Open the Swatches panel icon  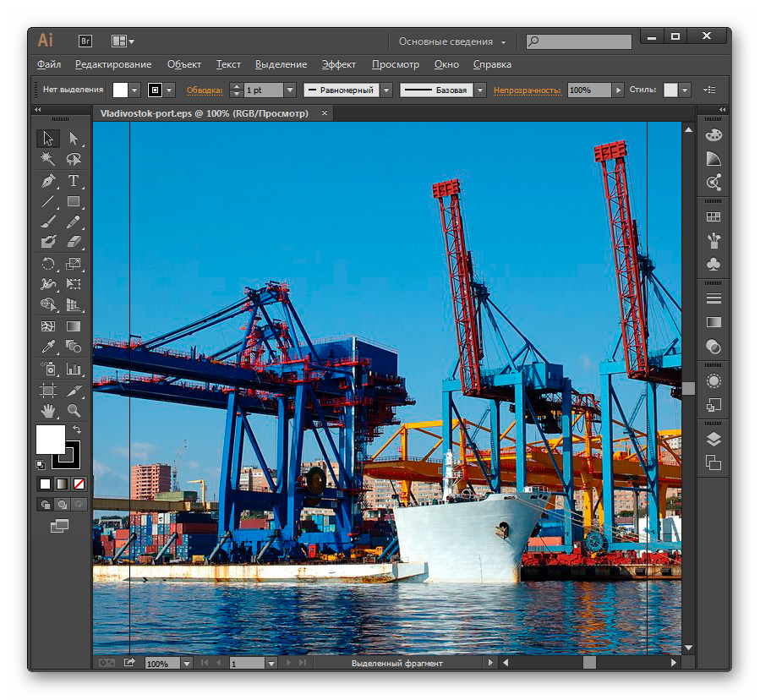tap(714, 217)
